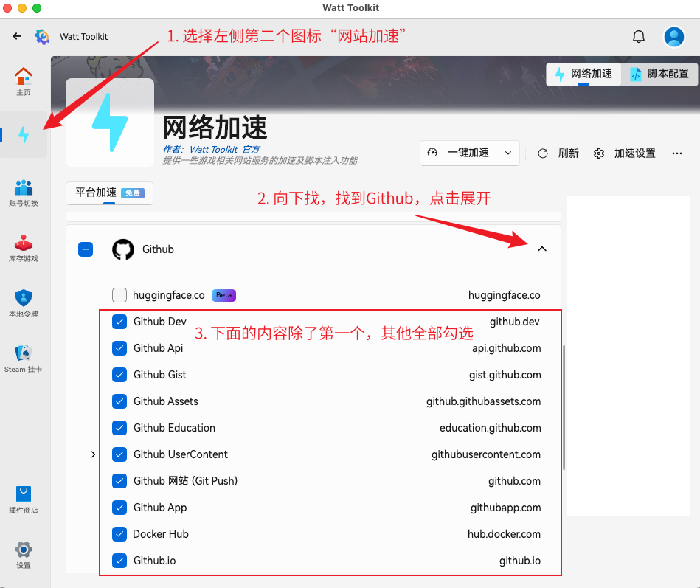Click the notification bell icon

coord(639,36)
